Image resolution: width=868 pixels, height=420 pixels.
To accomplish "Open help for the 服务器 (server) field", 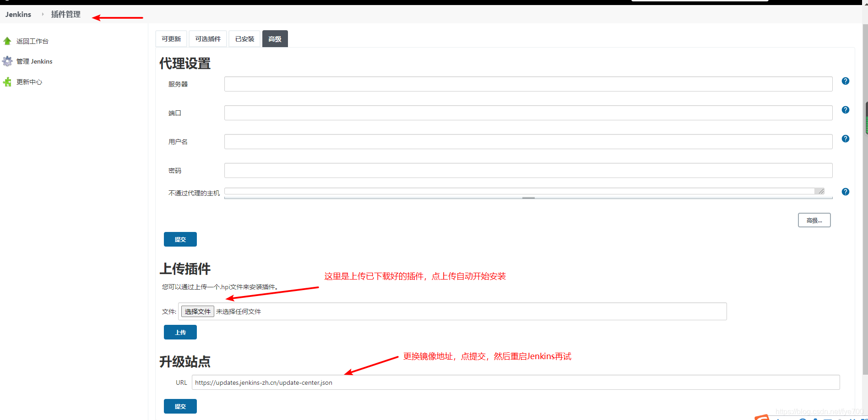I will coord(846,81).
